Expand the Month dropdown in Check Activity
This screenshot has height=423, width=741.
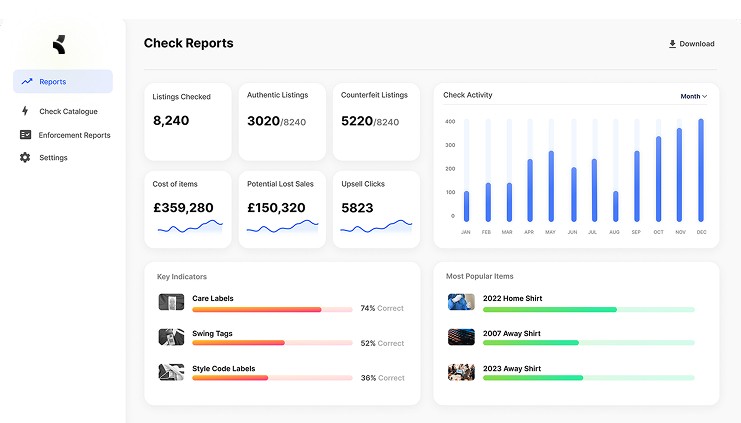(693, 96)
